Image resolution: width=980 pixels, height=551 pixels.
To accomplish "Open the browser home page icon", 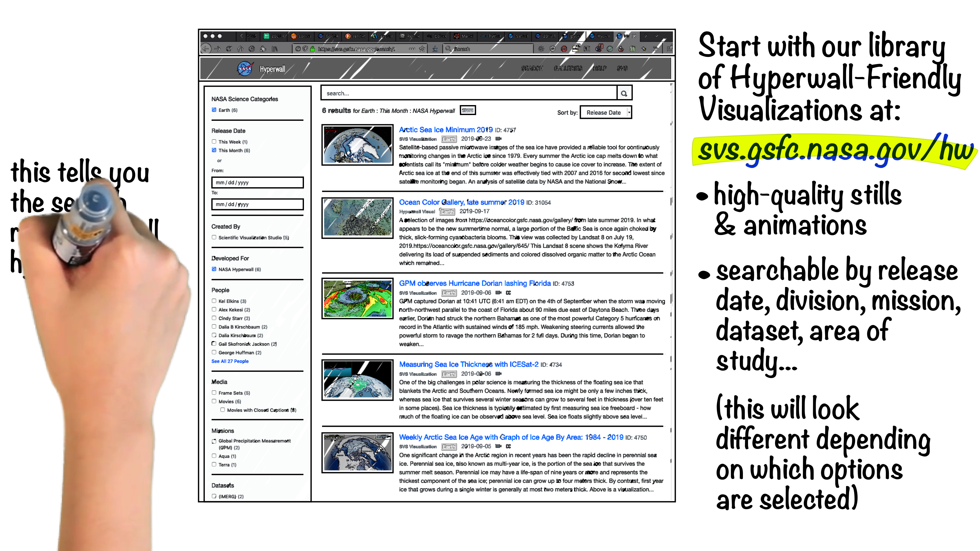I will [x=240, y=49].
